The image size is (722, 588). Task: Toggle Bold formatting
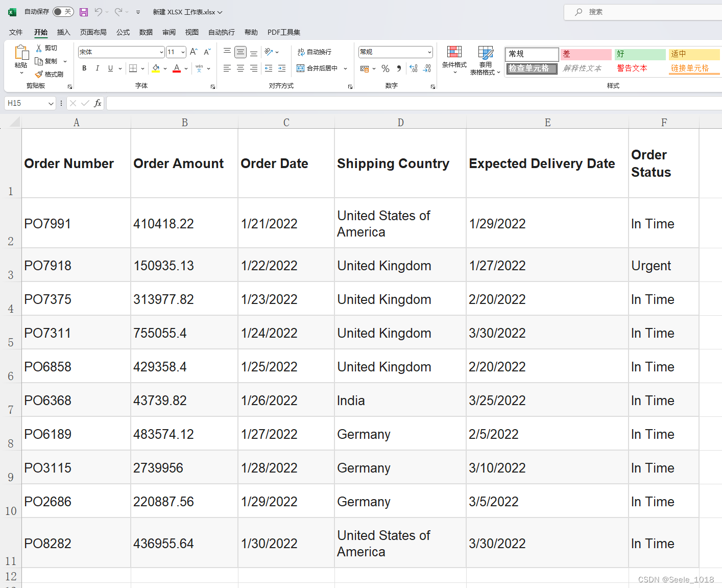coord(84,68)
